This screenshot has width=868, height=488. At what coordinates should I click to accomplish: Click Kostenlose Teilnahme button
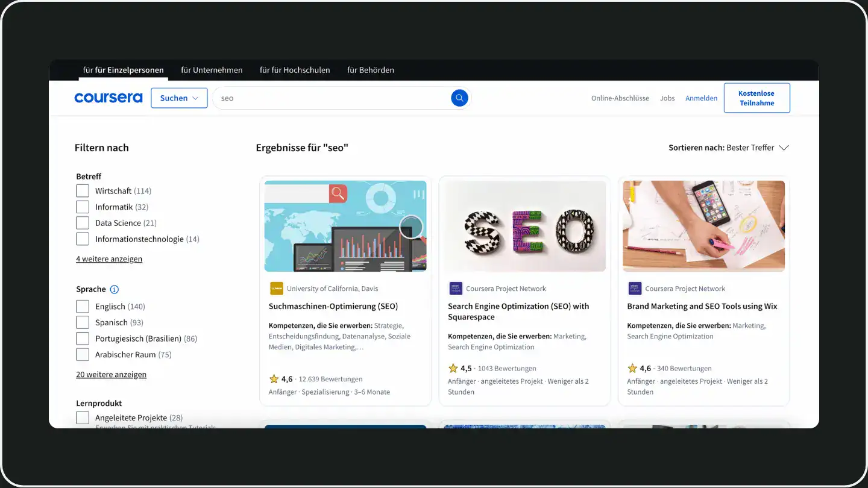756,98
